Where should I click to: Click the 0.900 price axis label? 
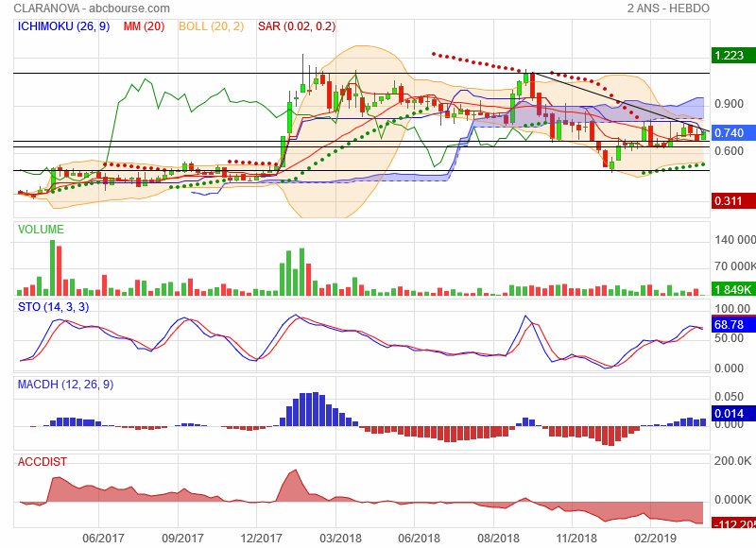point(729,104)
